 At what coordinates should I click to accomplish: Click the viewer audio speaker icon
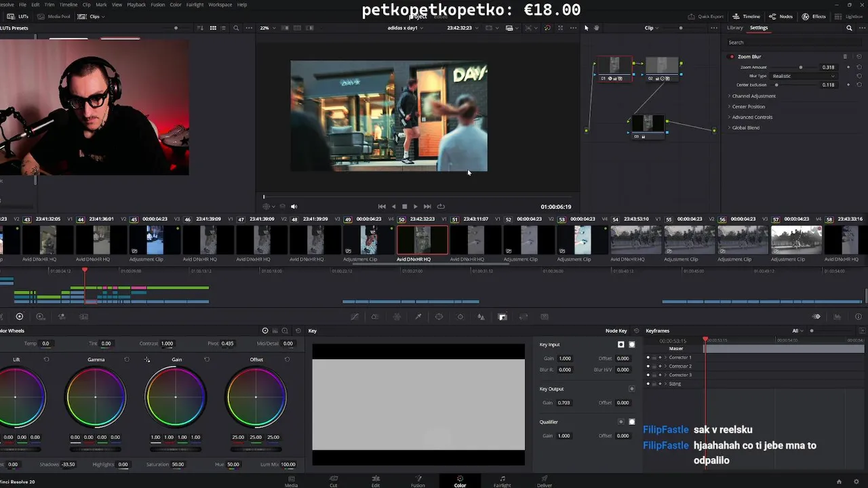pyautogui.click(x=294, y=206)
